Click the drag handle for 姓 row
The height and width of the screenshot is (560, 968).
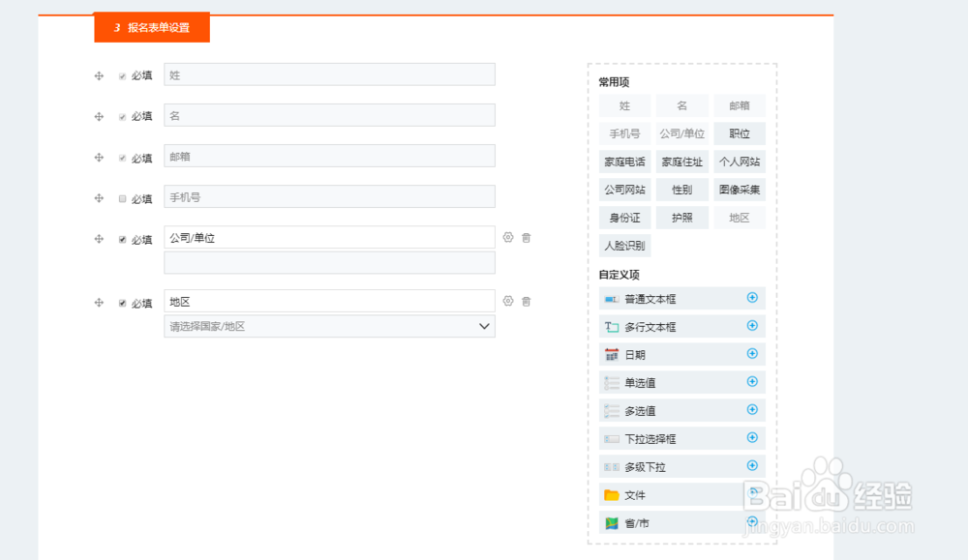pos(99,75)
